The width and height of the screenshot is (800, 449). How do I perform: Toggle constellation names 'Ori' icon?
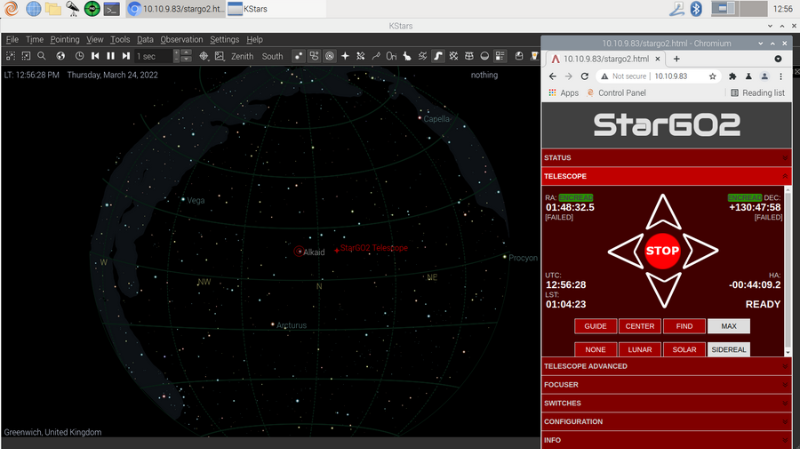(x=391, y=56)
